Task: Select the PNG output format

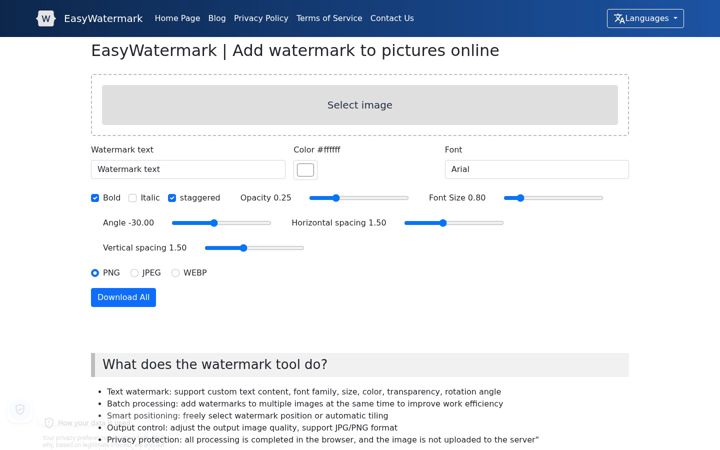Action: (x=95, y=273)
